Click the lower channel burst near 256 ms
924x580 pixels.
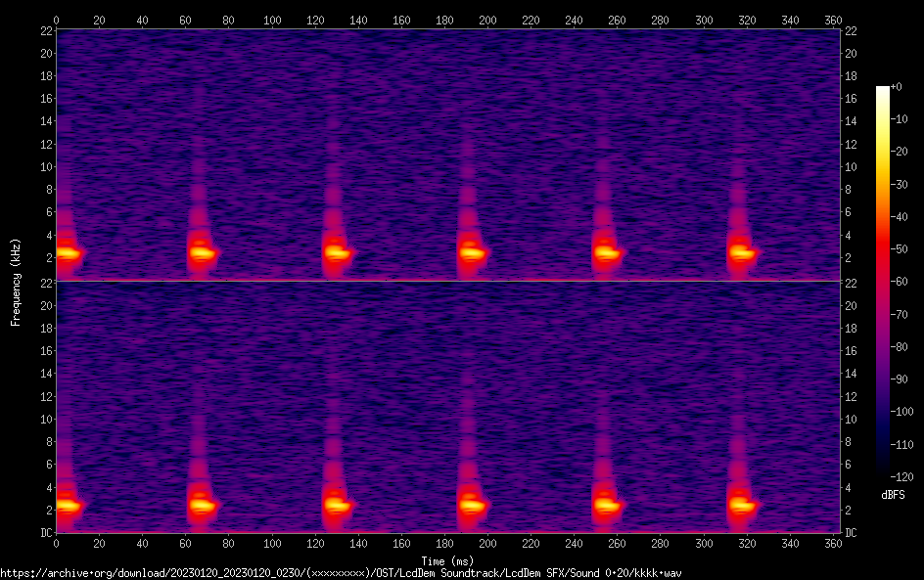tap(608, 506)
